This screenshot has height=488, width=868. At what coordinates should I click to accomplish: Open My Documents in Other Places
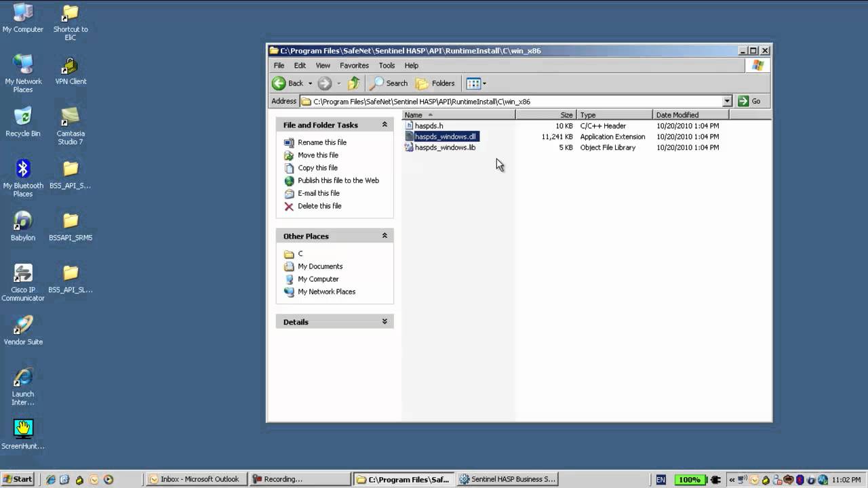point(320,266)
